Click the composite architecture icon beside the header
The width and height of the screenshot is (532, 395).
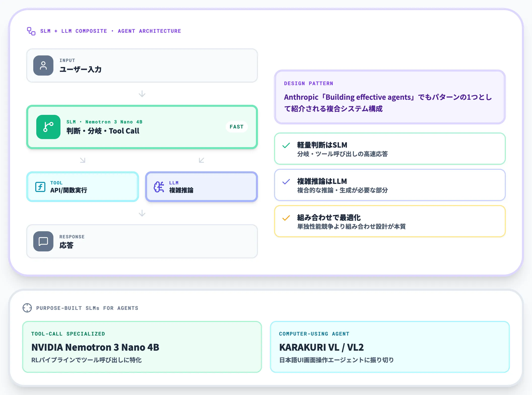(31, 31)
